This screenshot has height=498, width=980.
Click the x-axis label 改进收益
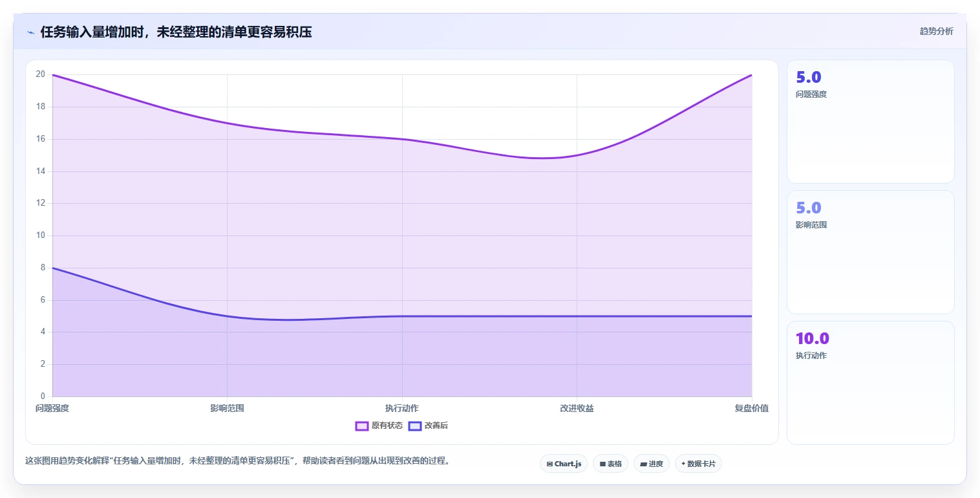(x=577, y=408)
